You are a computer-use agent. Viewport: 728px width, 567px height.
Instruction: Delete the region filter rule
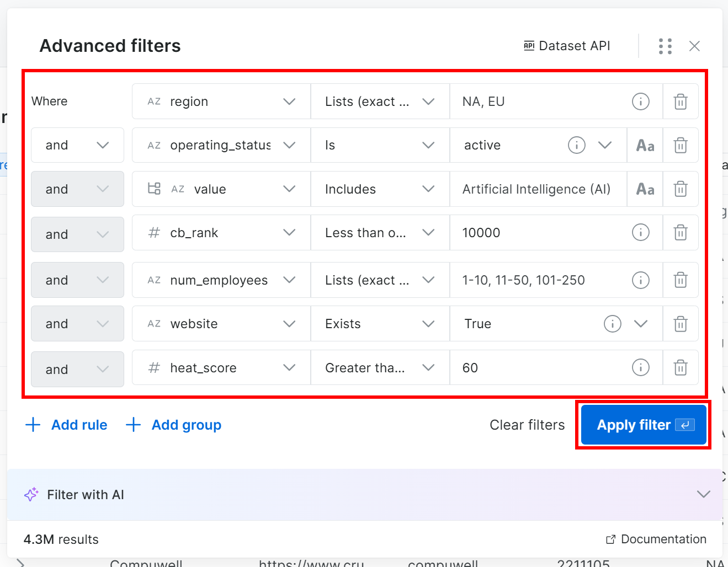tap(680, 101)
